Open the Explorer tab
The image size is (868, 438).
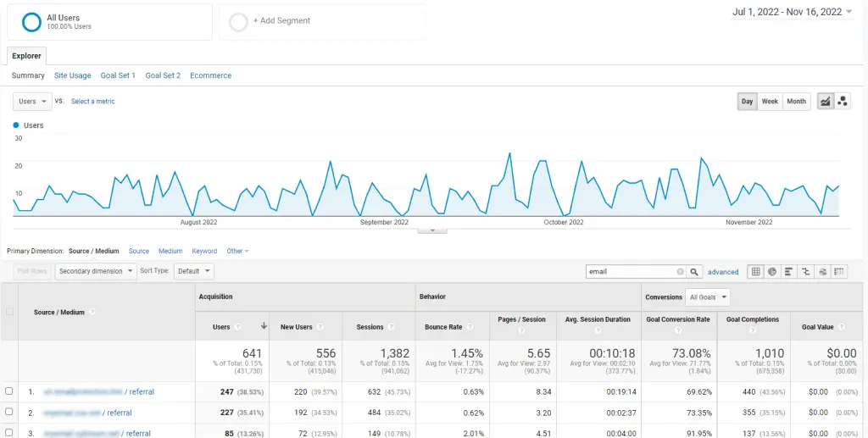coord(26,57)
